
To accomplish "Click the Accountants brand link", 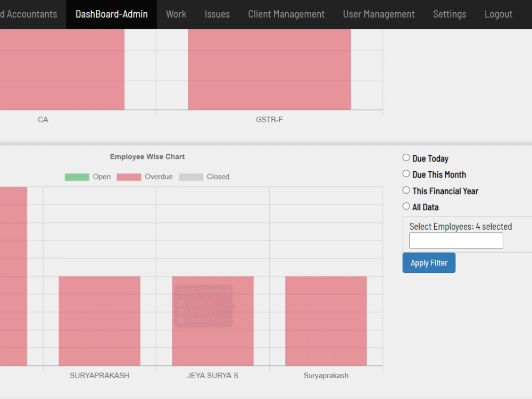I will pos(29,14).
